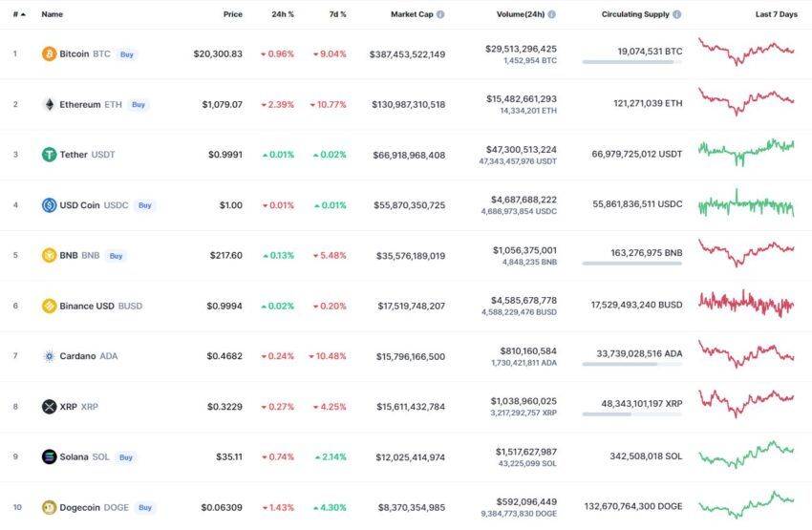Click the Dogecoin logo icon
Viewport: 812px width, 530px height.
click(x=49, y=507)
